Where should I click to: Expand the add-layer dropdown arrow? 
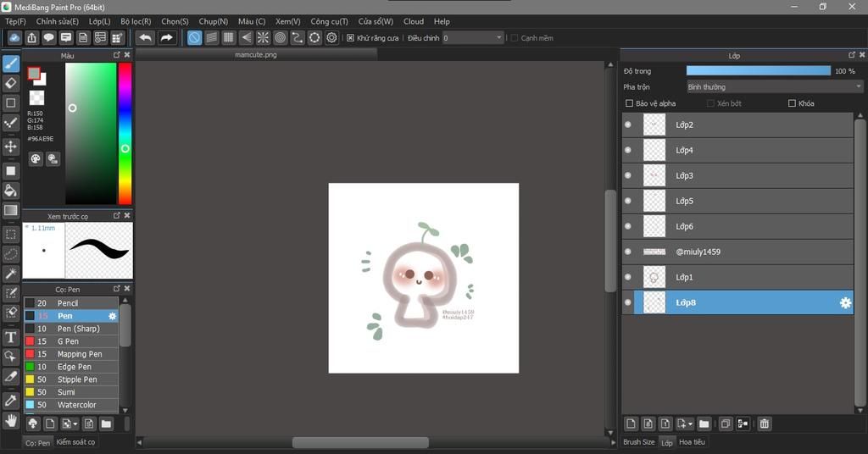click(690, 424)
